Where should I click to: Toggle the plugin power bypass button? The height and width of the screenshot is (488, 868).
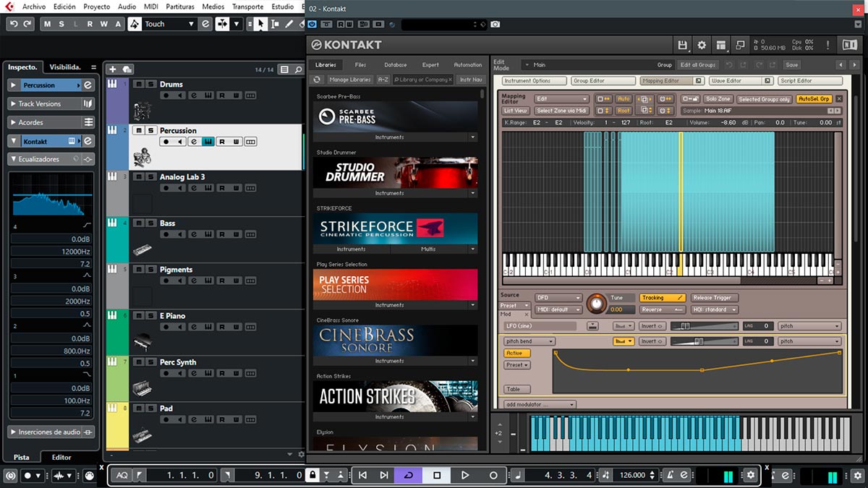coord(312,24)
